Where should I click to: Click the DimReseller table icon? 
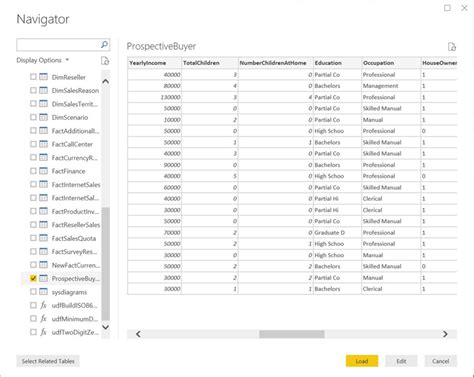click(43, 77)
